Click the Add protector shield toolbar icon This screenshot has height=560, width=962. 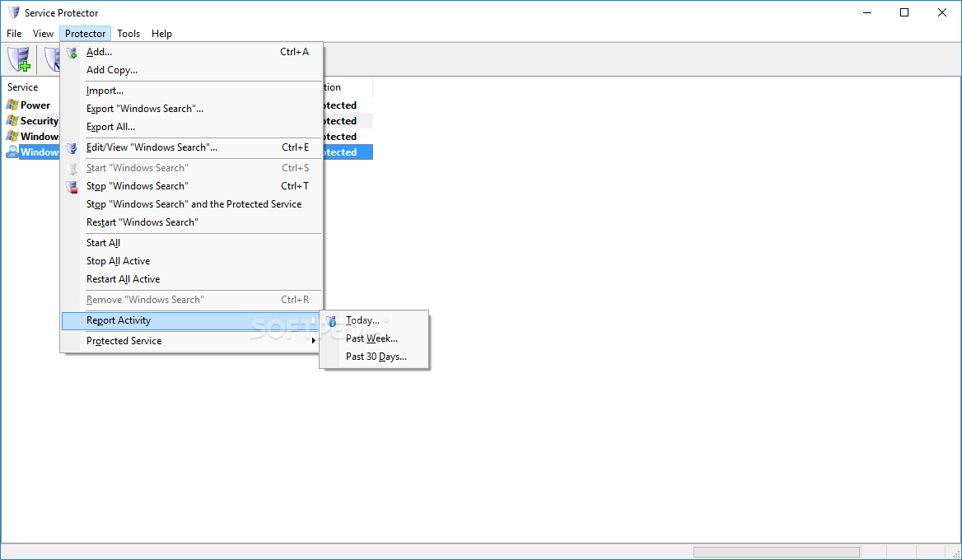19,59
